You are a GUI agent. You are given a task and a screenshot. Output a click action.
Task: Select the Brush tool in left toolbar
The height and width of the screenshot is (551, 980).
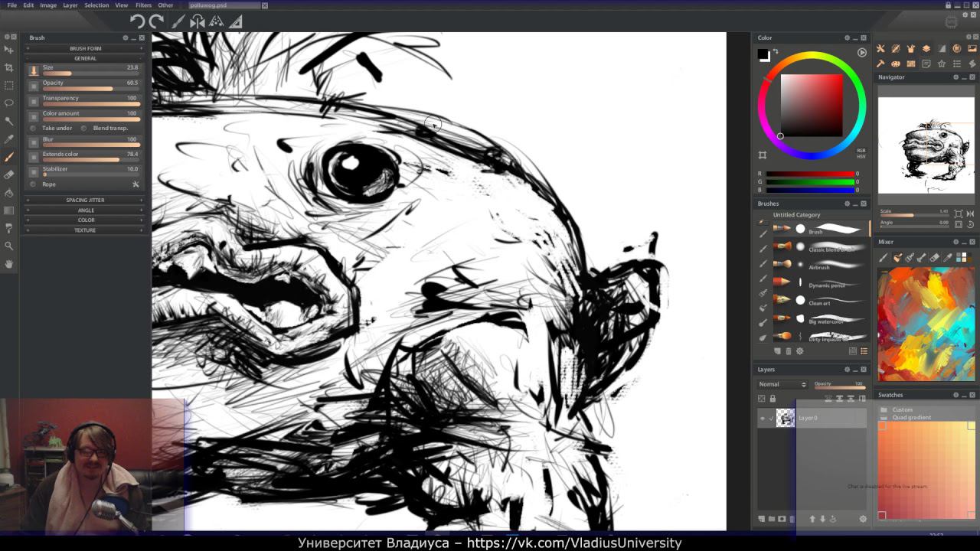9,157
